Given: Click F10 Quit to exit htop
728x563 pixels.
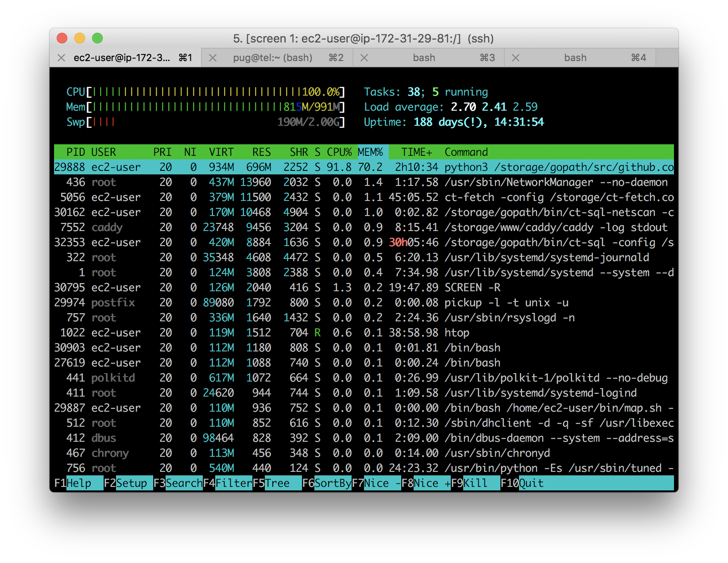Looking at the screenshot, I should pos(531,483).
